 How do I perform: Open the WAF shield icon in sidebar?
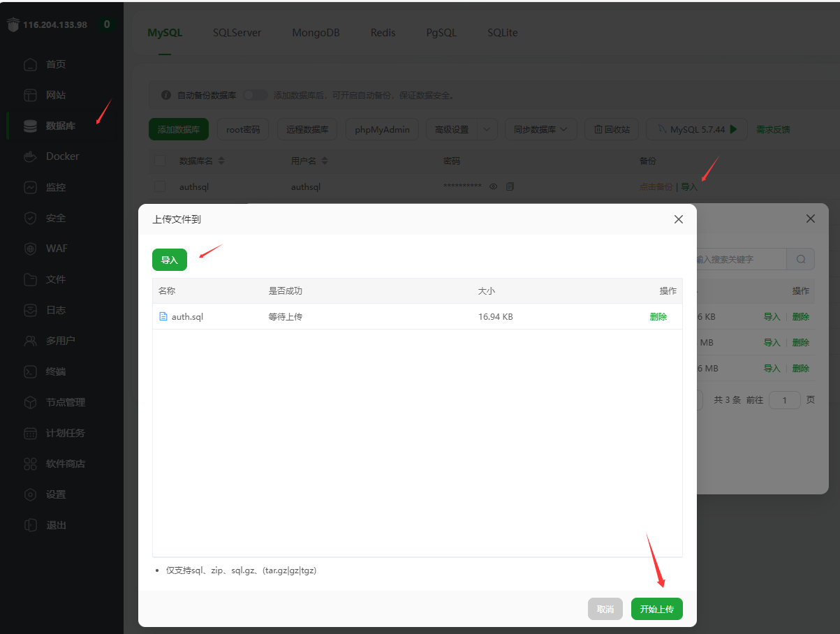coord(30,249)
